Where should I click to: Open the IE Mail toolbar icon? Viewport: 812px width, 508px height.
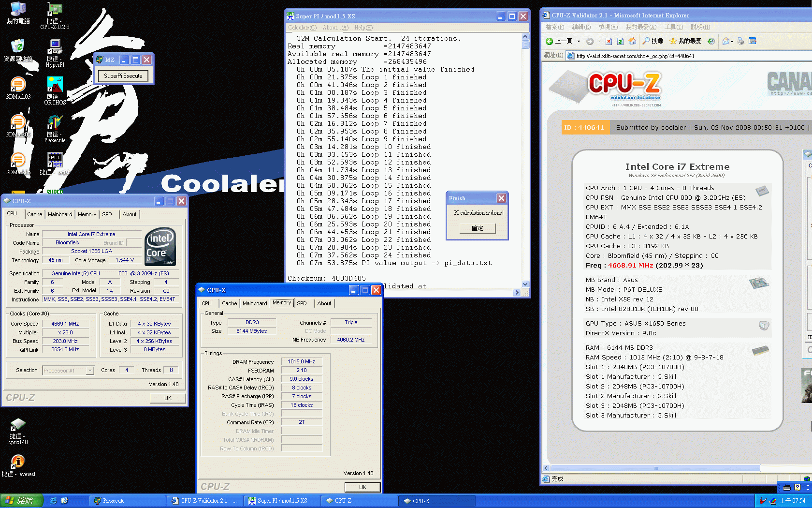[725, 41]
